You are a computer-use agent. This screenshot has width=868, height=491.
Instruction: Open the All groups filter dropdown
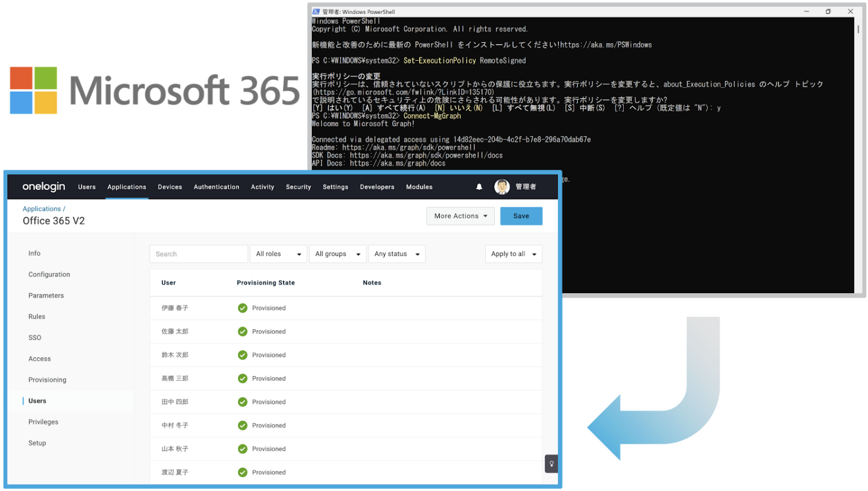click(337, 254)
